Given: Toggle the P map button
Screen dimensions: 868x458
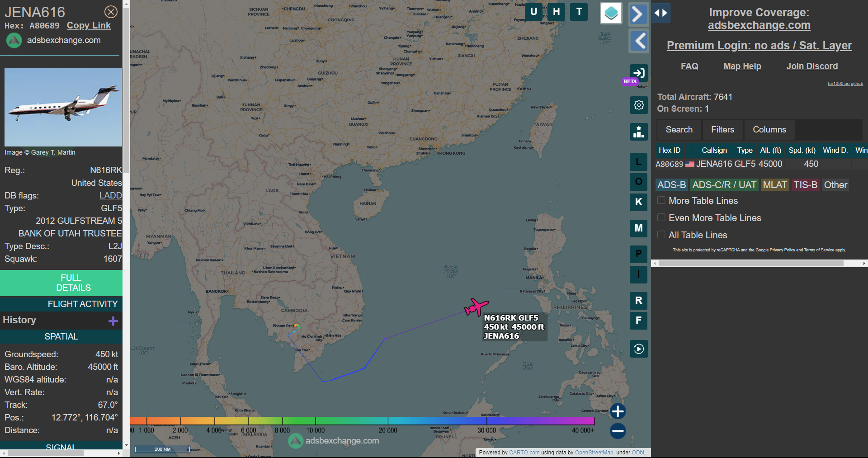Looking at the screenshot, I should [x=638, y=254].
